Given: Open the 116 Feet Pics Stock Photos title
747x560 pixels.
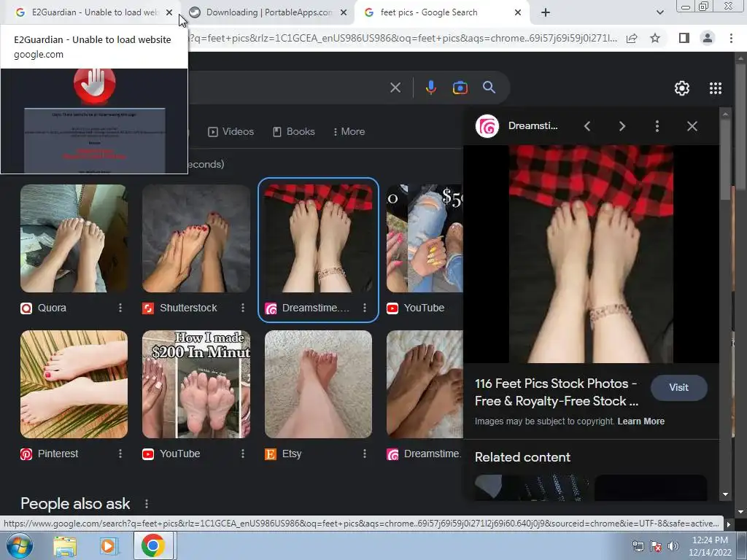Looking at the screenshot, I should point(557,392).
